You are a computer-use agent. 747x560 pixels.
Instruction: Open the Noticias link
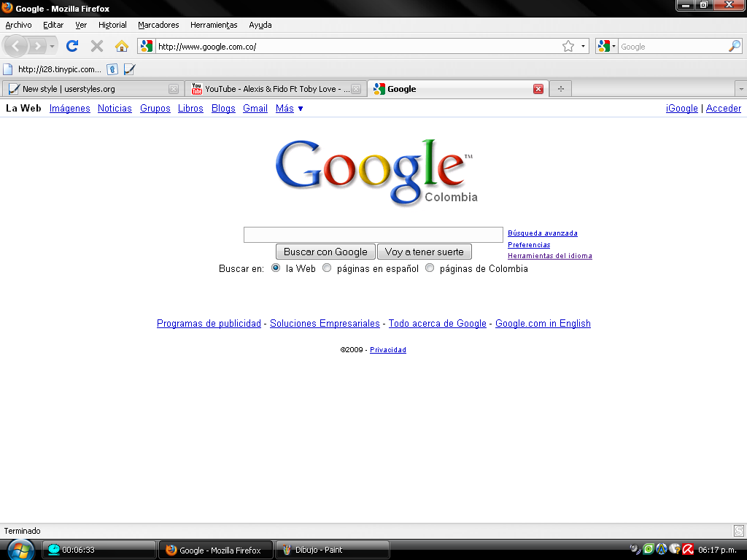coord(115,109)
